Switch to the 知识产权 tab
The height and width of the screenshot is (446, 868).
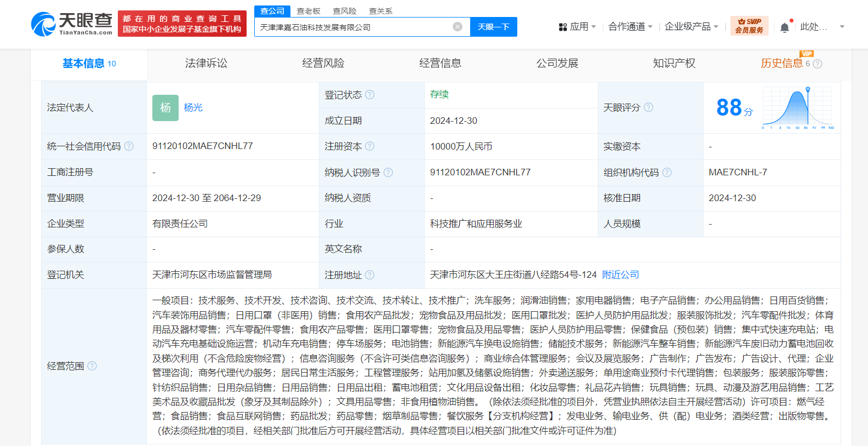674,64
